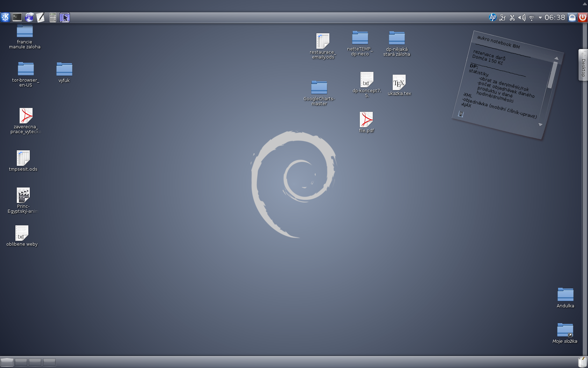Open the Desktop activity side tab

(x=583, y=65)
